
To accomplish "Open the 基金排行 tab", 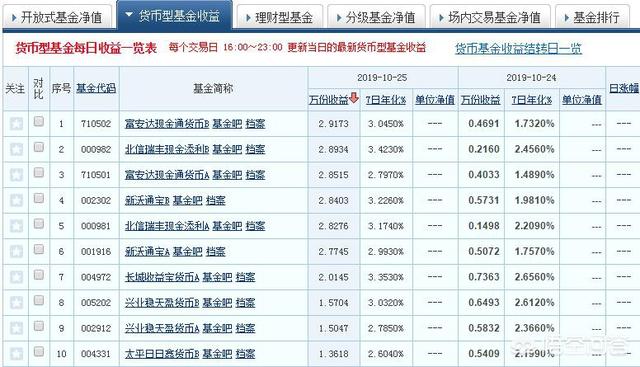I will (x=592, y=18).
